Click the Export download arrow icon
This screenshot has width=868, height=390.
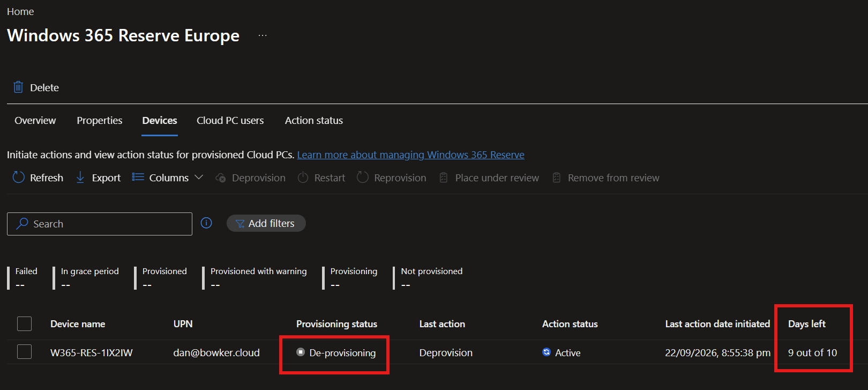coord(80,178)
